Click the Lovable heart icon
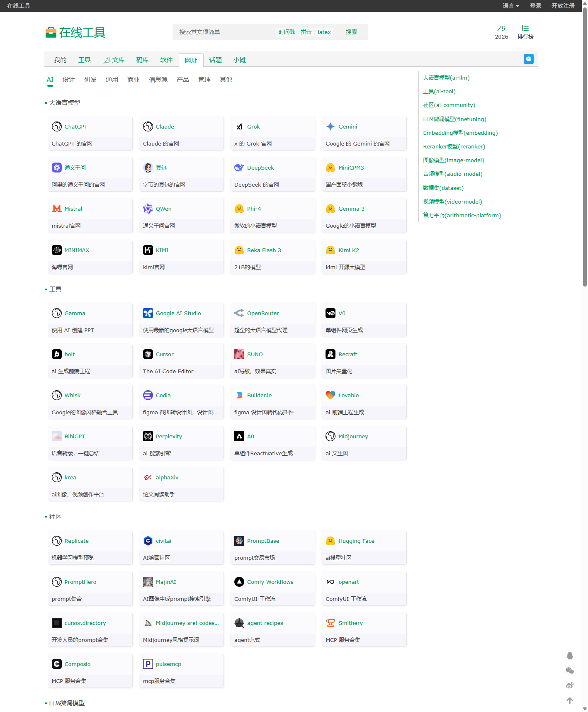Screen dimensions: 588x712 [x=330, y=395]
